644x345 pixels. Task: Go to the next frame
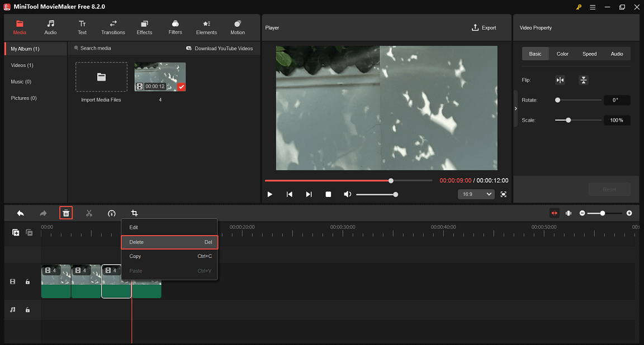pyautogui.click(x=309, y=194)
